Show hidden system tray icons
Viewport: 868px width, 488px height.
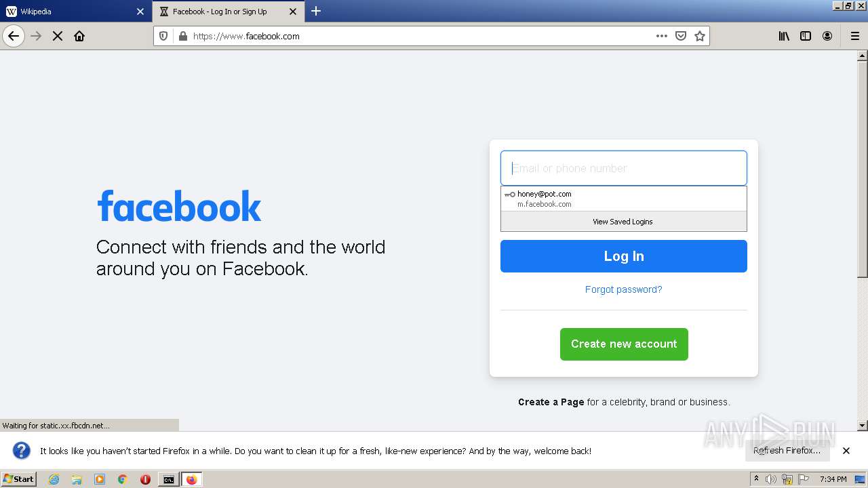click(x=756, y=479)
